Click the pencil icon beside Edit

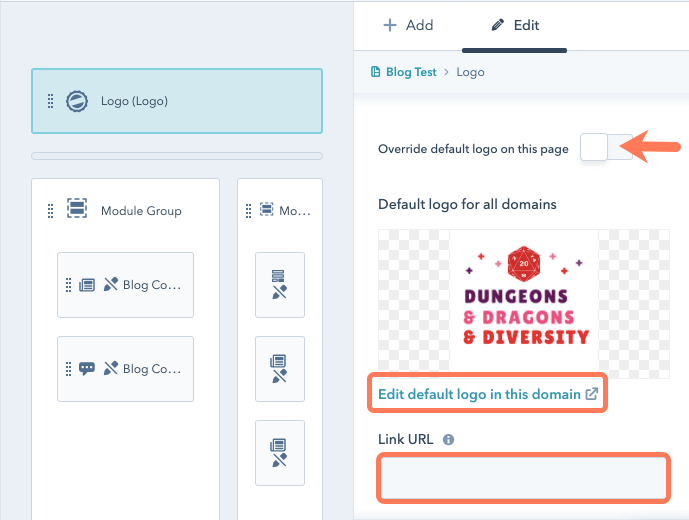pyautogui.click(x=497, y=25)
